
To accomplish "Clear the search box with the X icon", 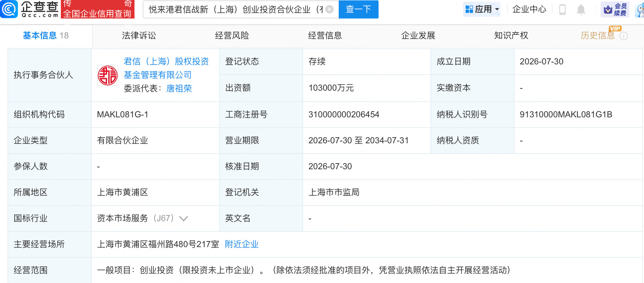I will coord(330,9).
